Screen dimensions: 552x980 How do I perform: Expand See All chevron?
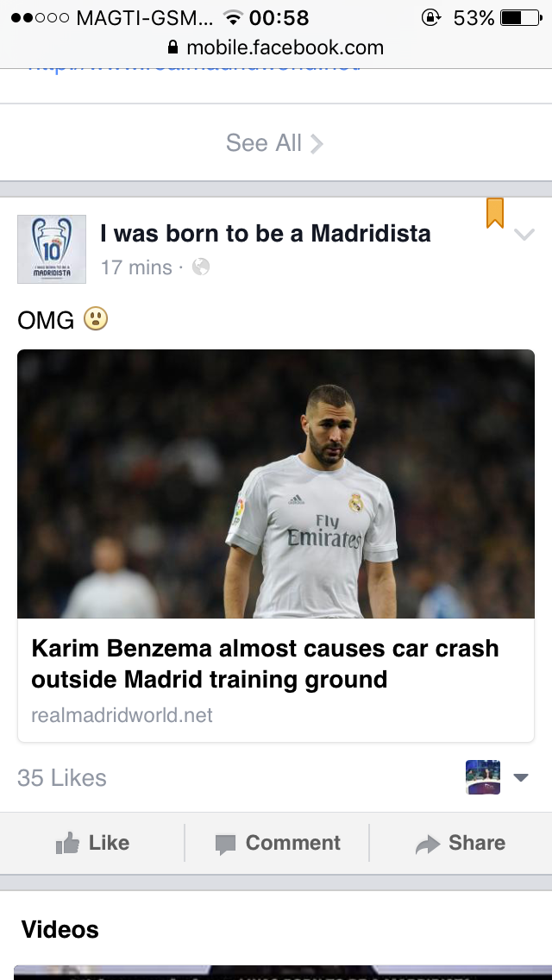[x=317, y=143]
